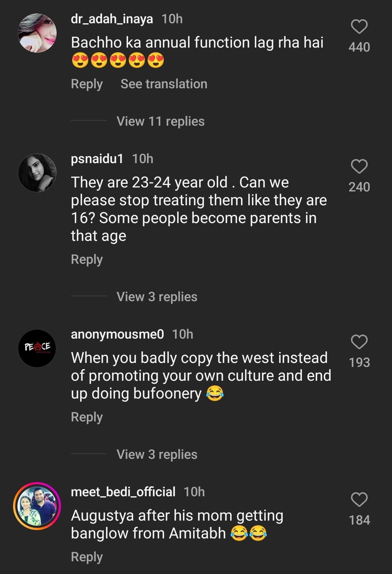Like anonymousme0's comment with heart icon
Screen dimensions: 392x574
tap(359, 342)
